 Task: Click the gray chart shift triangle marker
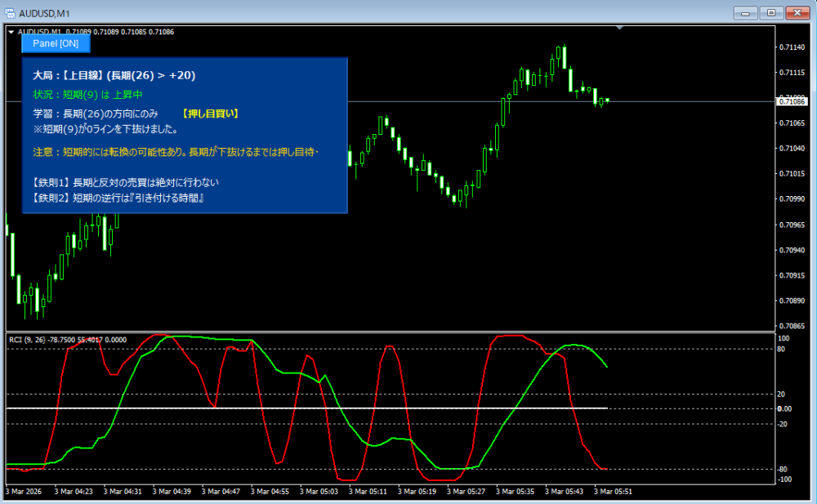pyautogui.click(x=620, y=29)
